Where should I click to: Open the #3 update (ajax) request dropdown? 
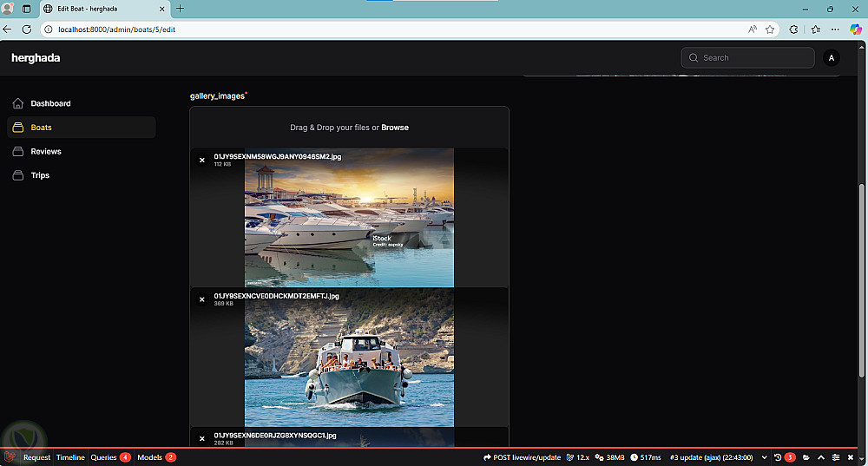[x=718, y=457]
